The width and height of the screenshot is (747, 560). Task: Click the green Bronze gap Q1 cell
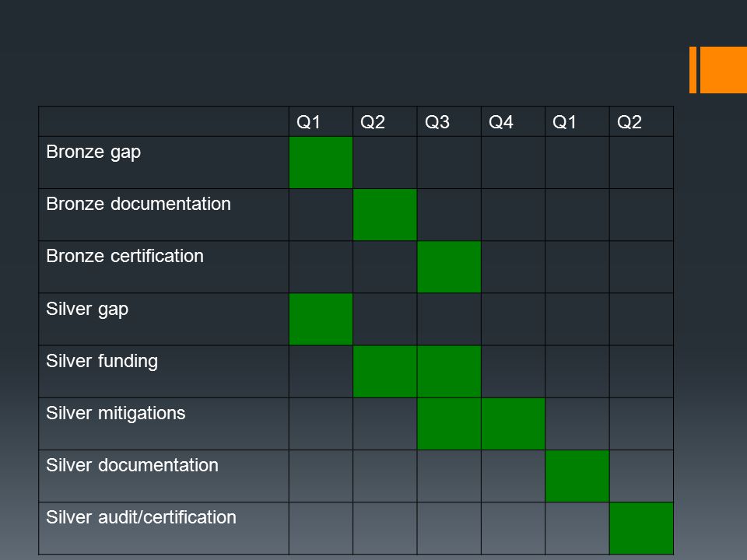pos(321,163)
